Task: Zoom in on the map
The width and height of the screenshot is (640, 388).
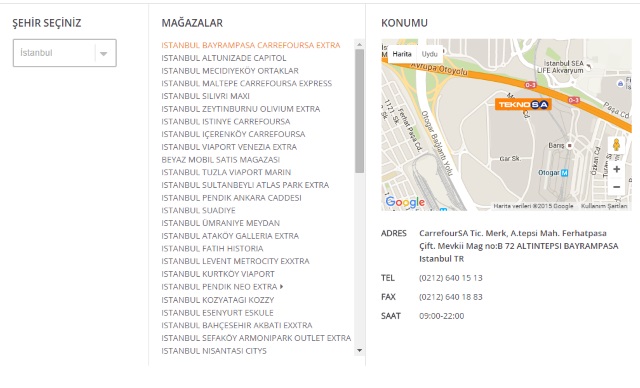Action: point(616,169)
